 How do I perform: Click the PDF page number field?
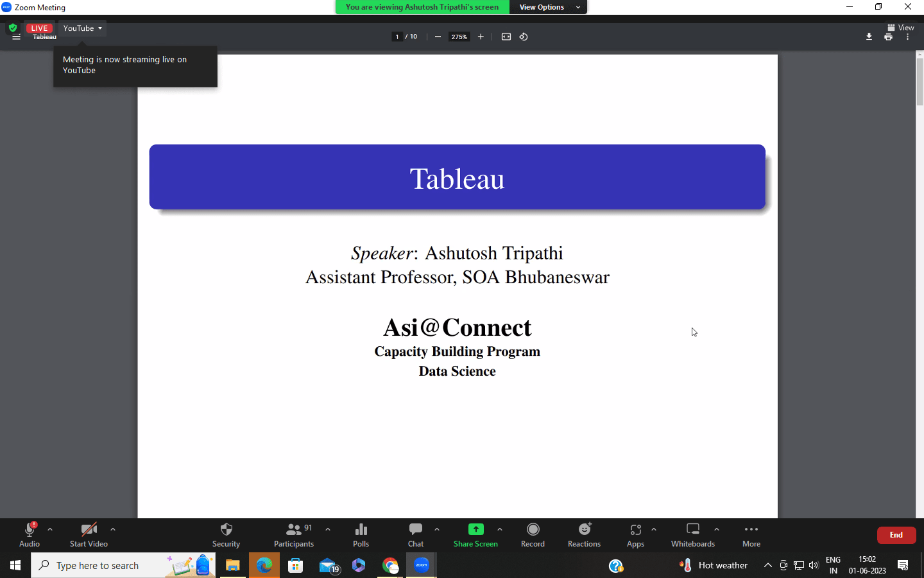tap(398, 37)
